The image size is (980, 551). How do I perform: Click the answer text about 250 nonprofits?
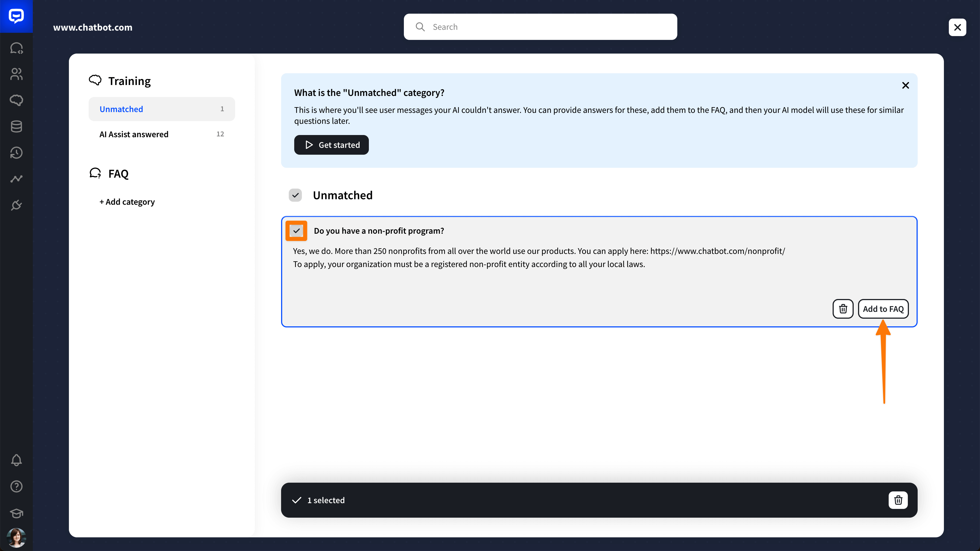coord(539,257)
